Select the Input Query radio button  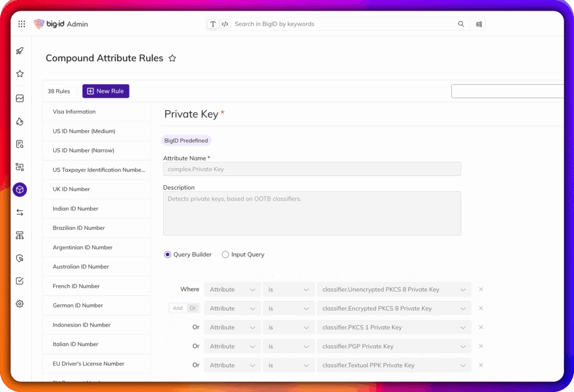(x=225, y=255)
